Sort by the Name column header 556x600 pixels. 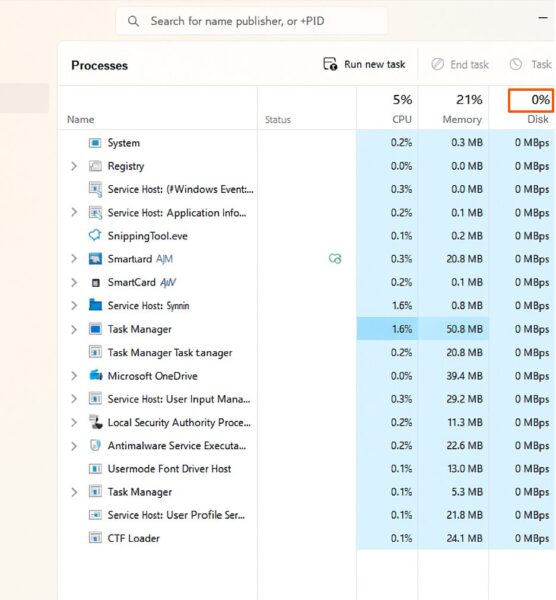(80, 119)
